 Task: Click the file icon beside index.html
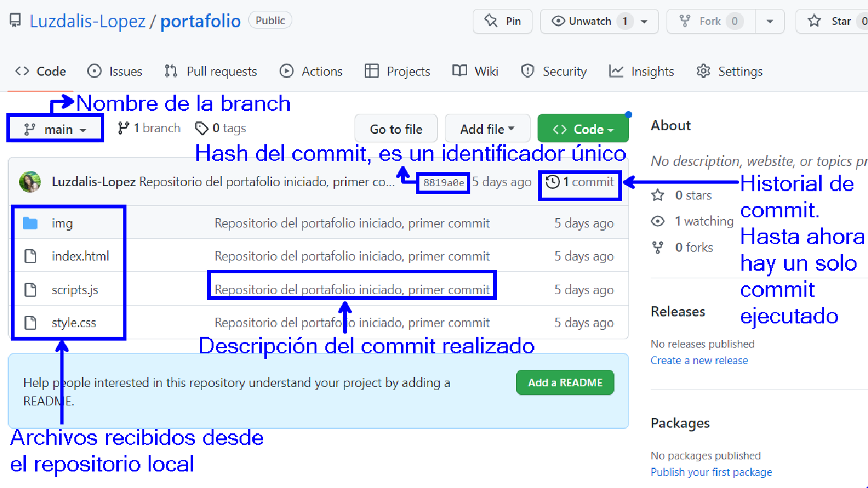point(30,257)
